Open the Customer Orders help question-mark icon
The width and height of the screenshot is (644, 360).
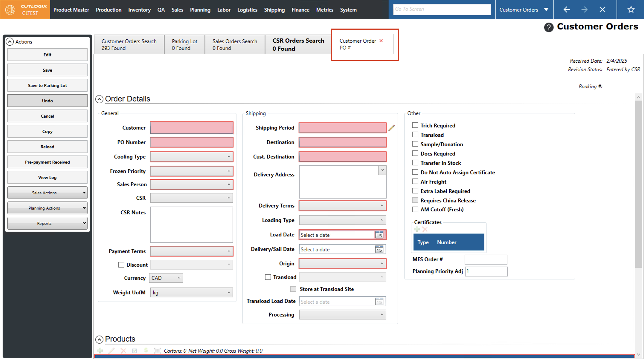coord(548,27)
